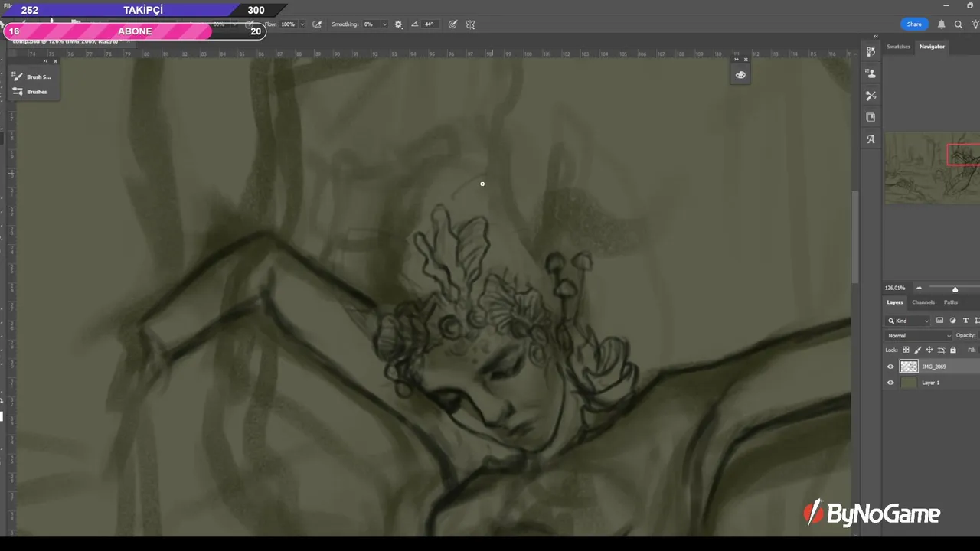The width and height of the screenshot is (980, 551).
Task: Click the lightbulb Discover icon
Action: tap(975, 24)
